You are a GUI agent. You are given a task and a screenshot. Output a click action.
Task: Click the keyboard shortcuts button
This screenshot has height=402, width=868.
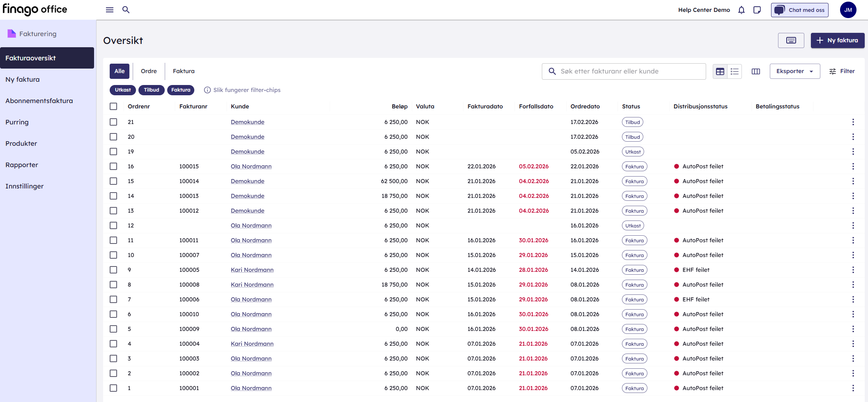point(791,40)
